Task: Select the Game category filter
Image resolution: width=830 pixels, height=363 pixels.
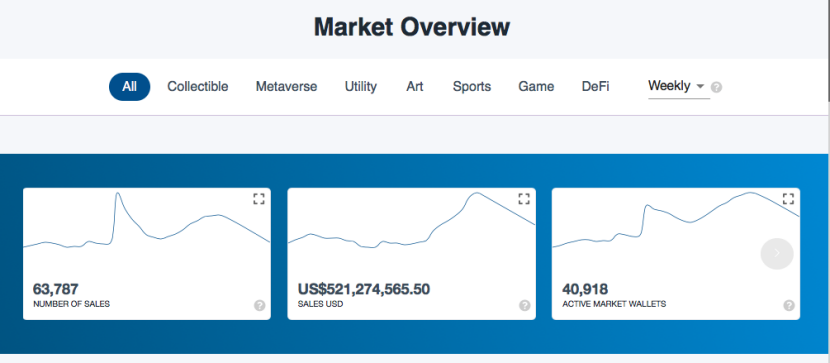Action: [x=536, y=87]
